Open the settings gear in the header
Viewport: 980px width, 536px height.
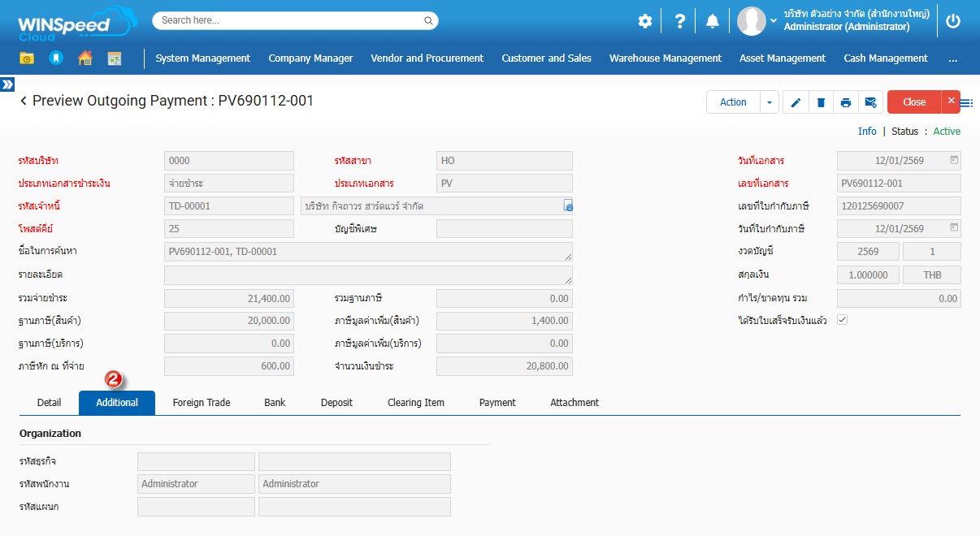pyautogui.click(x=645, y=21)
